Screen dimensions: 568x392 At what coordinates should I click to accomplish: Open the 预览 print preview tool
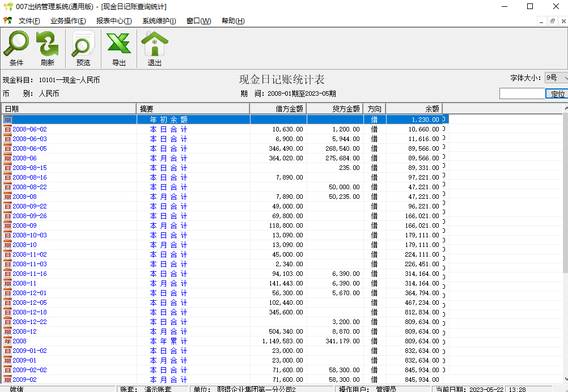pos(83,48)
